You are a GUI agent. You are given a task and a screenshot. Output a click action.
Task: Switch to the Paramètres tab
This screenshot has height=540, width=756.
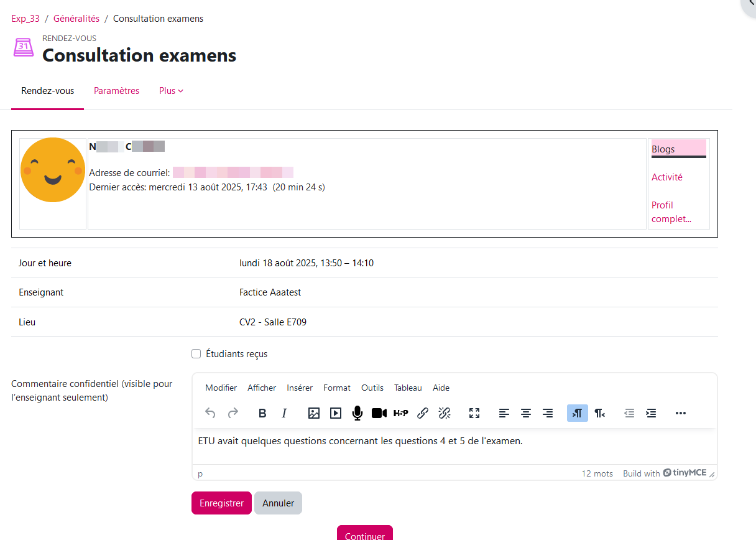[x=116, y=91]
